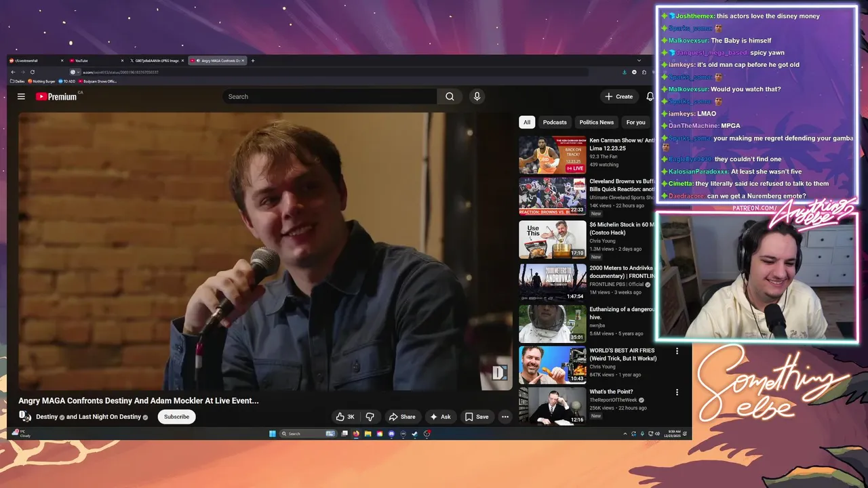Viewport: 868px width, 488px height.
Task: Click the Windows taskbar search box
Action: (308, 434)
